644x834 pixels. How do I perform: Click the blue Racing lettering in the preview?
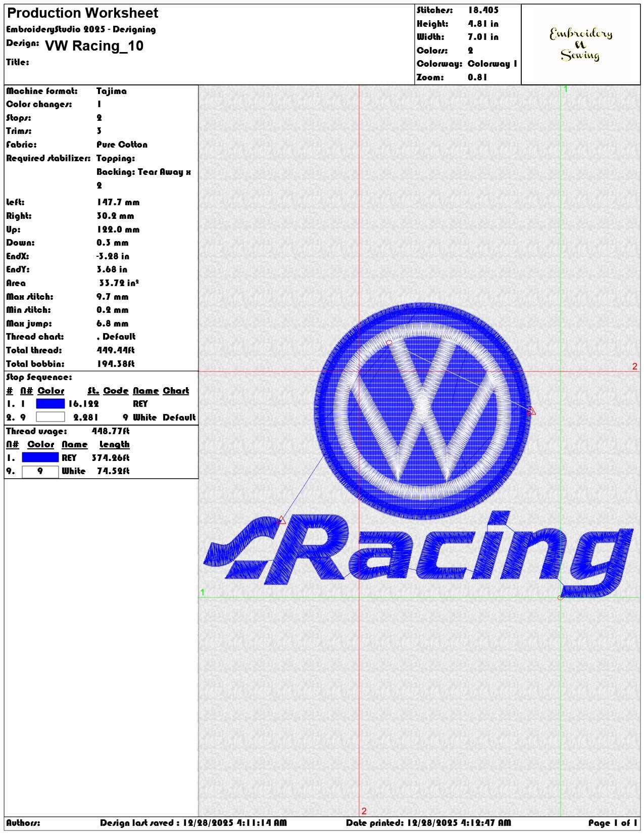(x=418, y=555)
